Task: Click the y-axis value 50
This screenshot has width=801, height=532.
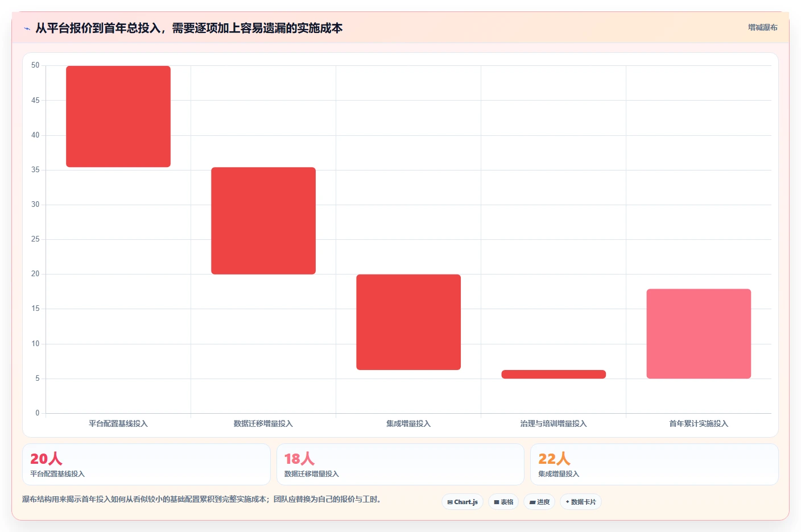Action: point(35,65)
